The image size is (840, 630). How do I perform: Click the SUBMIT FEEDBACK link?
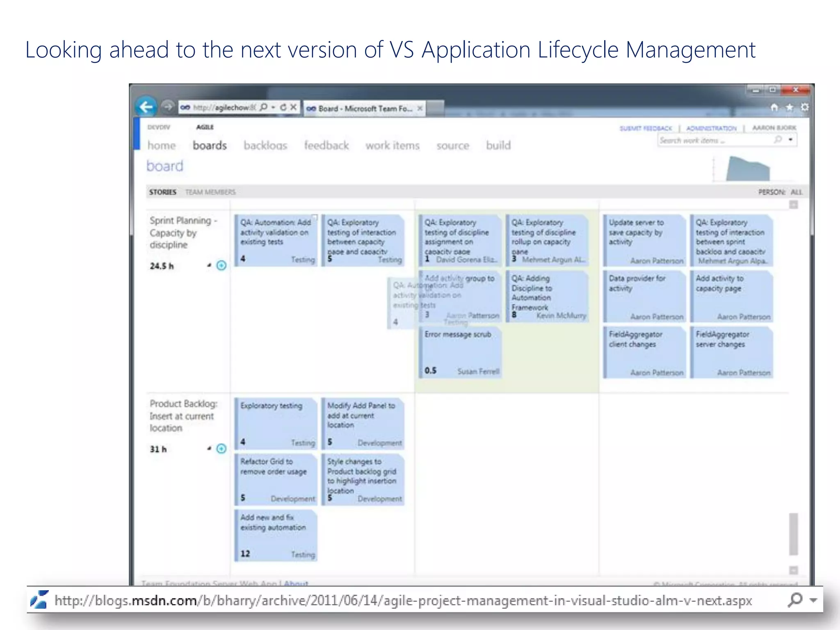click(646, 128)
